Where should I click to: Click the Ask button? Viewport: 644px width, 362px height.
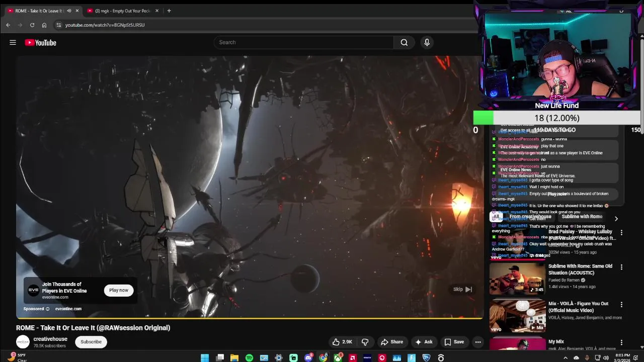coord(424,342)
